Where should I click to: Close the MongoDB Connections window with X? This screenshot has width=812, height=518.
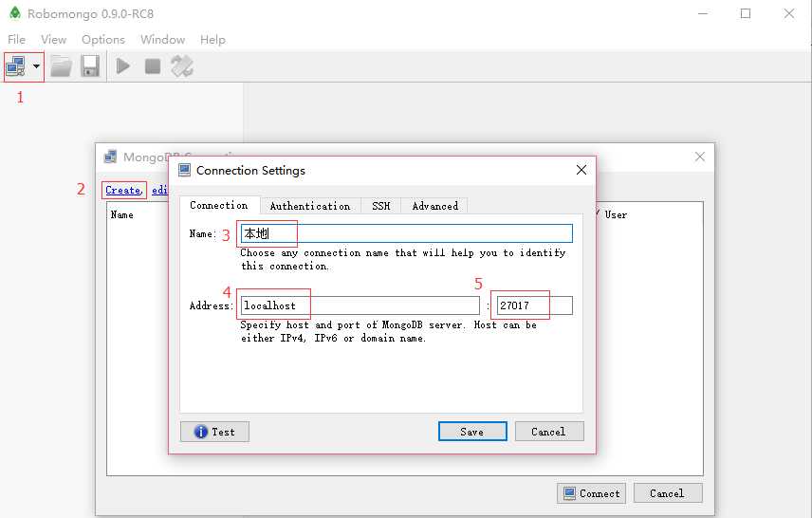click(700, 157)
